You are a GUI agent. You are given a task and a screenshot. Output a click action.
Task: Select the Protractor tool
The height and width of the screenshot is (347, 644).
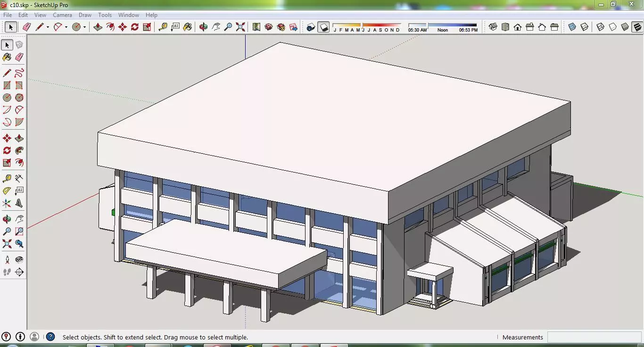pos(7,190)
